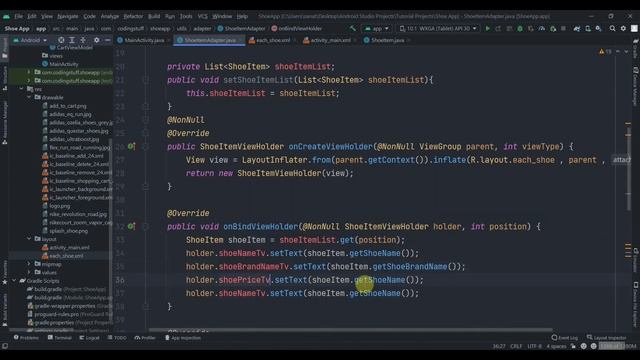Open the Android project view dropdown
Image resolution: width=640 pixels, height=360 pixels.
pyautogui.click(x=31, y=40)
